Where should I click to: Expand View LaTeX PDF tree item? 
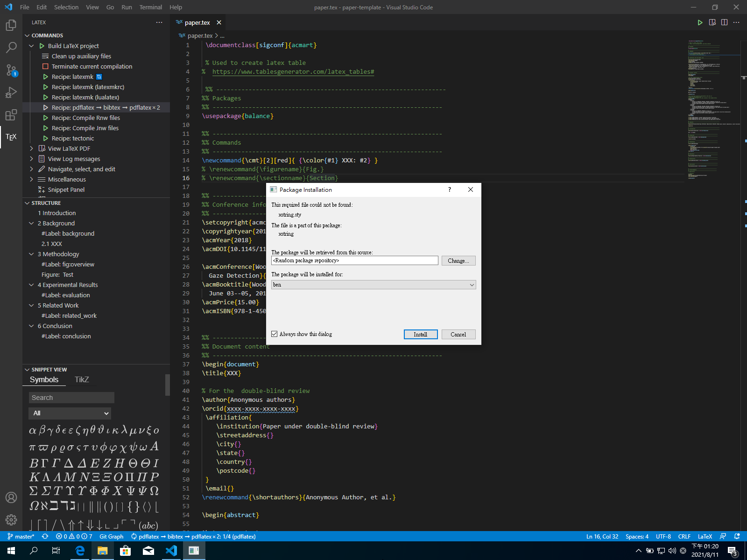click(x=31, y=148)
